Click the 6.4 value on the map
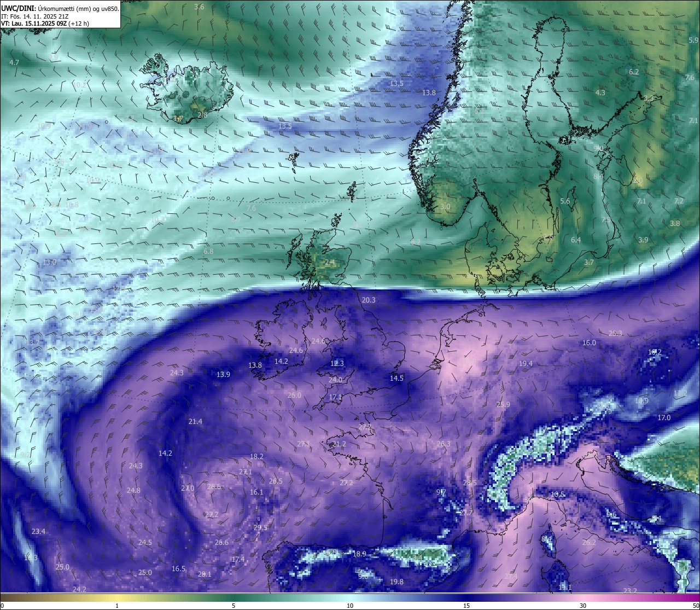 [576, 240]
